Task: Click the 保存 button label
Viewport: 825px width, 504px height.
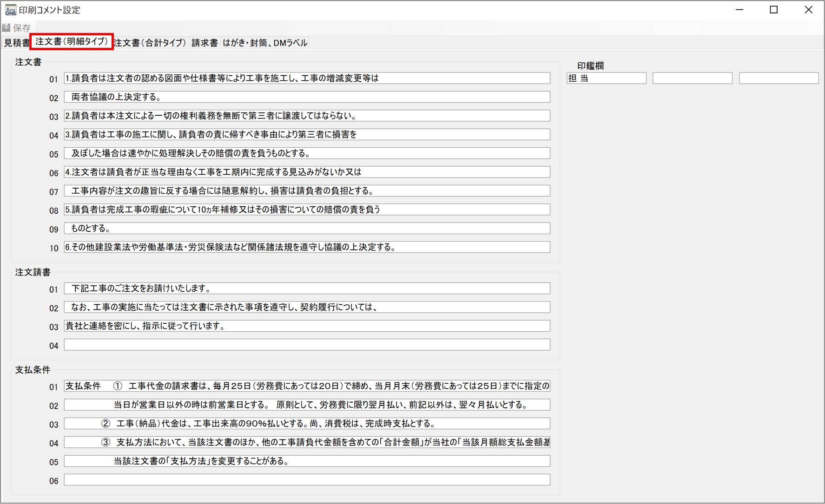Action: pyautogui.click(x=22, y=28)
